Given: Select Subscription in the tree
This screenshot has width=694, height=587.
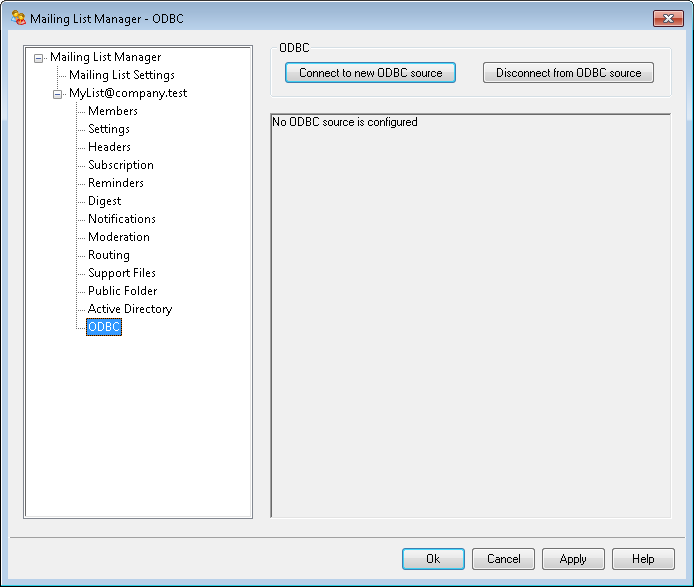Looking at the screenshot, I should click(120, 165).
